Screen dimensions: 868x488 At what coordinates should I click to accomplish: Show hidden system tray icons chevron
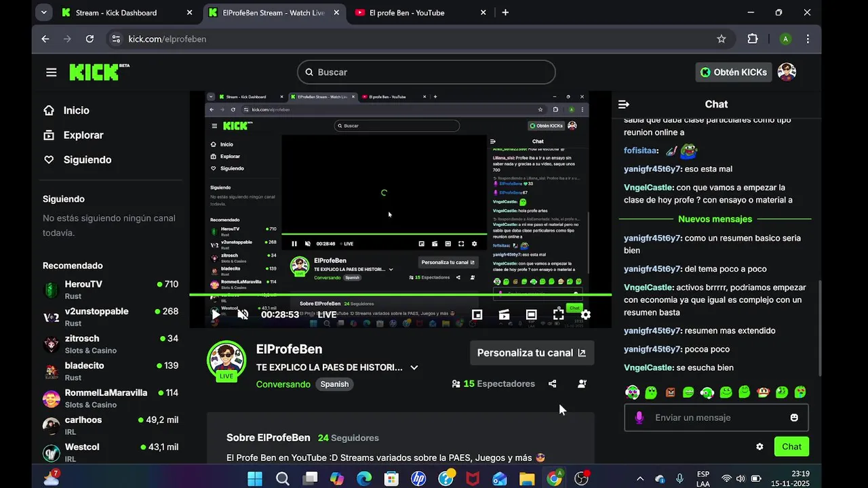639,479
